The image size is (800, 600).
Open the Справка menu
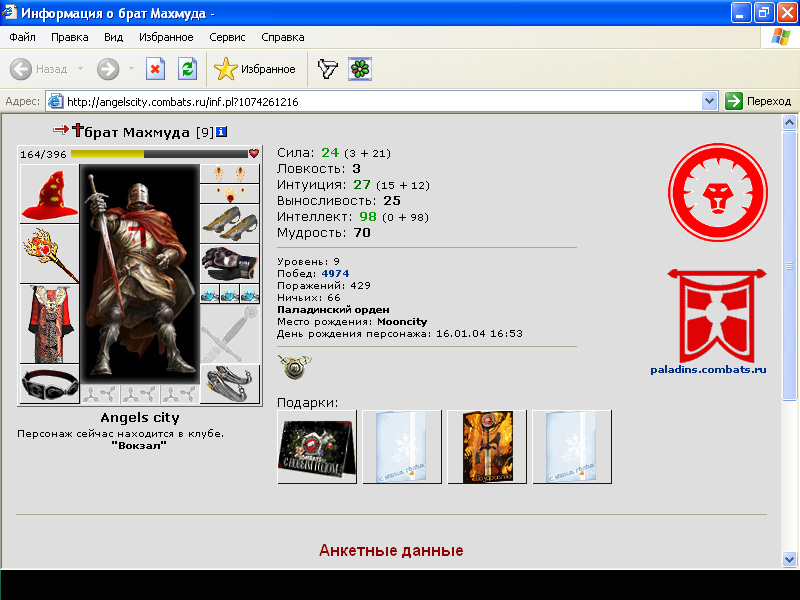point(283,37)
